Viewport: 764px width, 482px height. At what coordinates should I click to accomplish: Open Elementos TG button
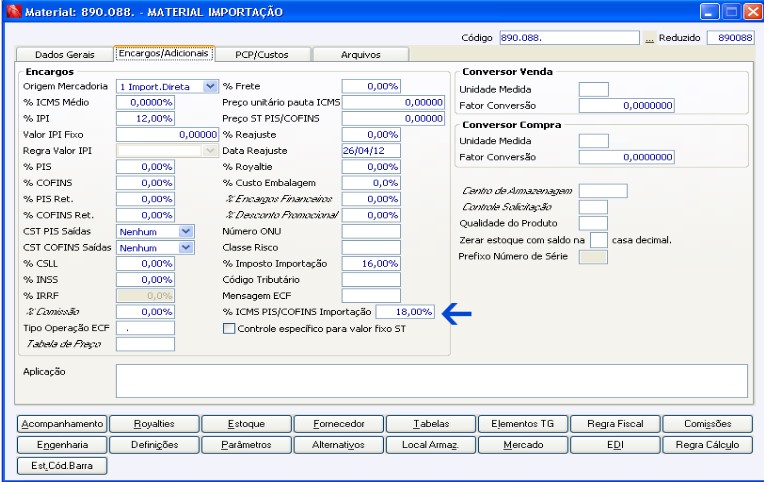523,424
